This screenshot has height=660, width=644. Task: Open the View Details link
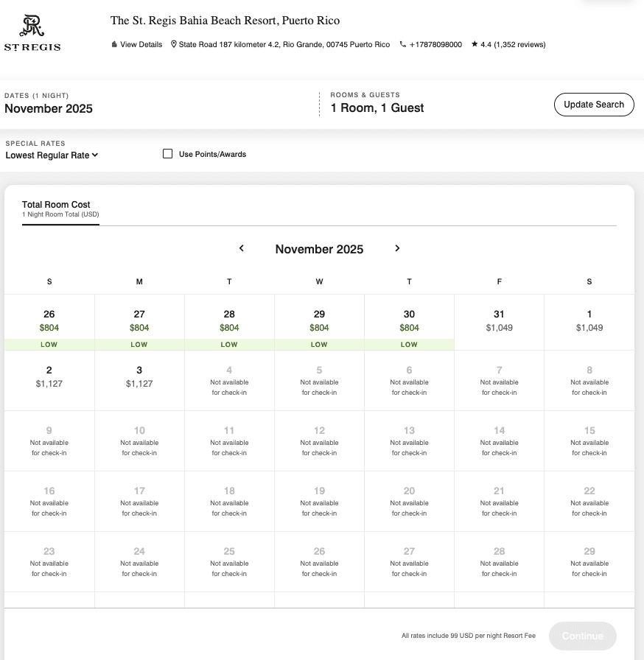[x=141, y=45]
